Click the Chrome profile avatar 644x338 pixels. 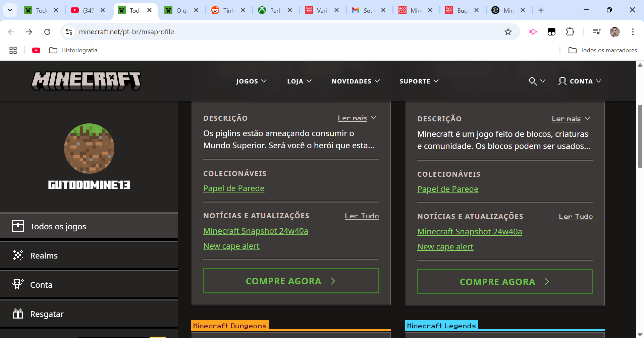pos(615,32)
